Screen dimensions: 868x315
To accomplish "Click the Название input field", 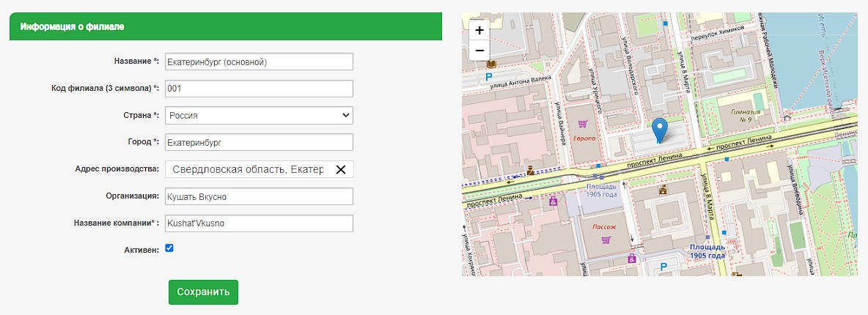I will [x=259, y=62].
